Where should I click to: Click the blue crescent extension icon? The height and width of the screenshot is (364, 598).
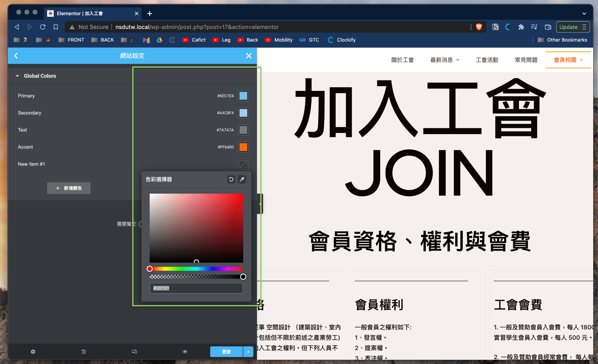pyautogui.click(x=508, y=27)
